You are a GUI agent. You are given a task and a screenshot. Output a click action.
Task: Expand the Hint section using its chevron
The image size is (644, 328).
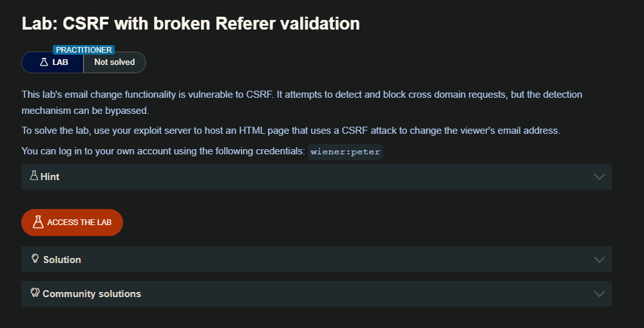pos(599,177)
